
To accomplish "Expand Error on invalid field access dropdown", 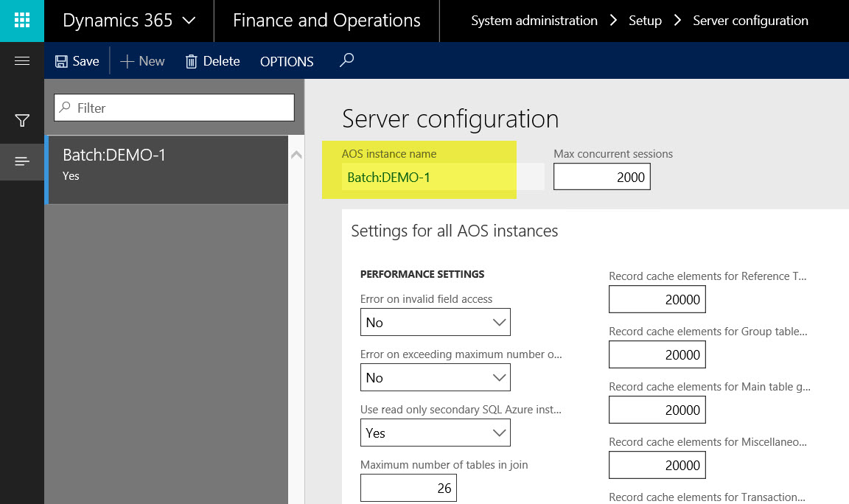I will pos(435,322).
